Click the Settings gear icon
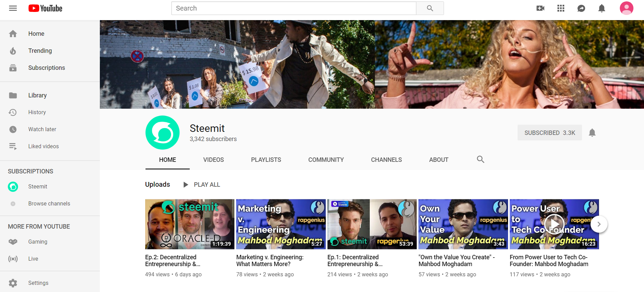 point(13,283)
